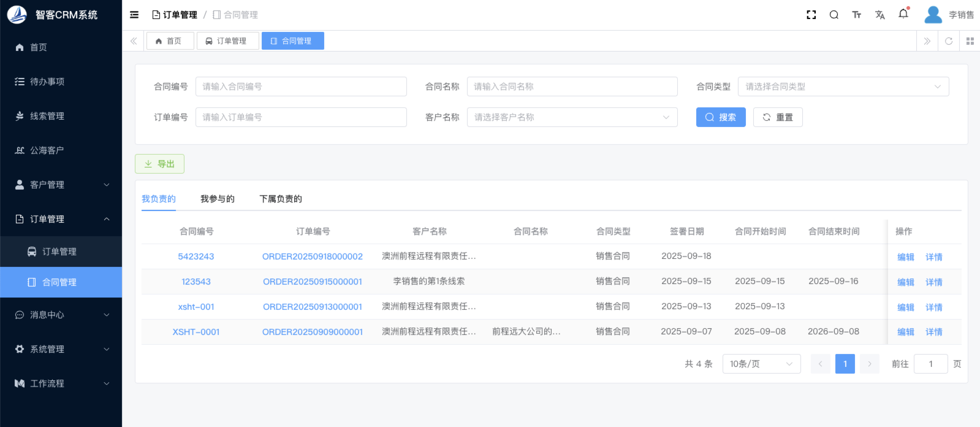Click the 导出 export button
The width and height of the screenshot is (980, 427).
(x=159, y=164)
